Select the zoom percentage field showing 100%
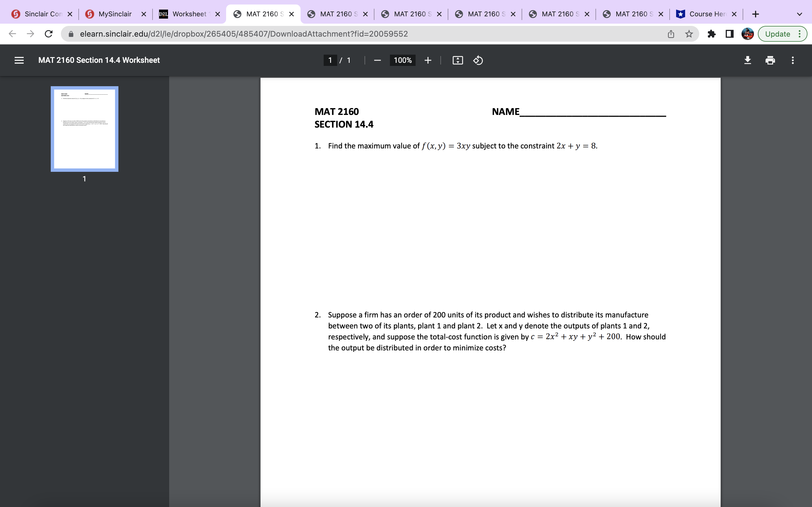812x507 pixels. (x=402, y=60)
